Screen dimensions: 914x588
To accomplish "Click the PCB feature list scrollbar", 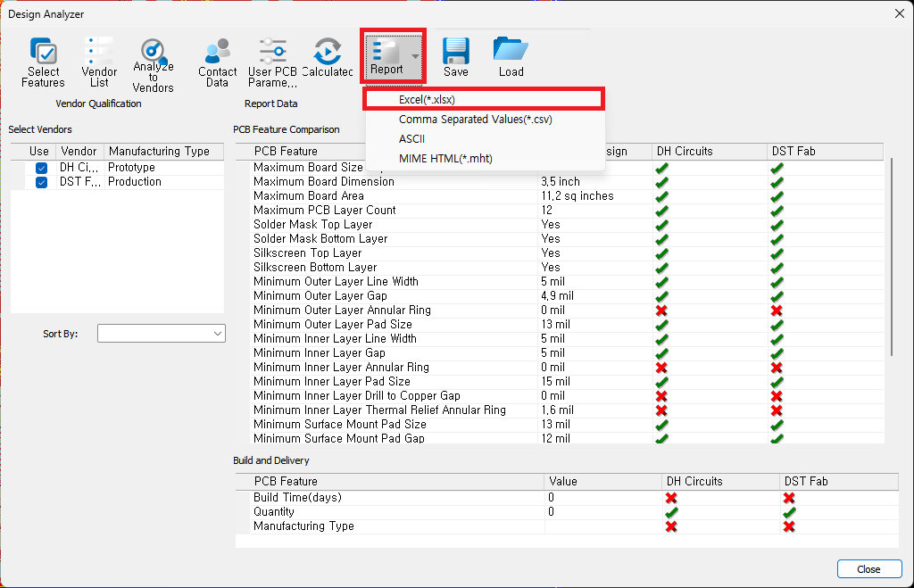I will (892, 256).
